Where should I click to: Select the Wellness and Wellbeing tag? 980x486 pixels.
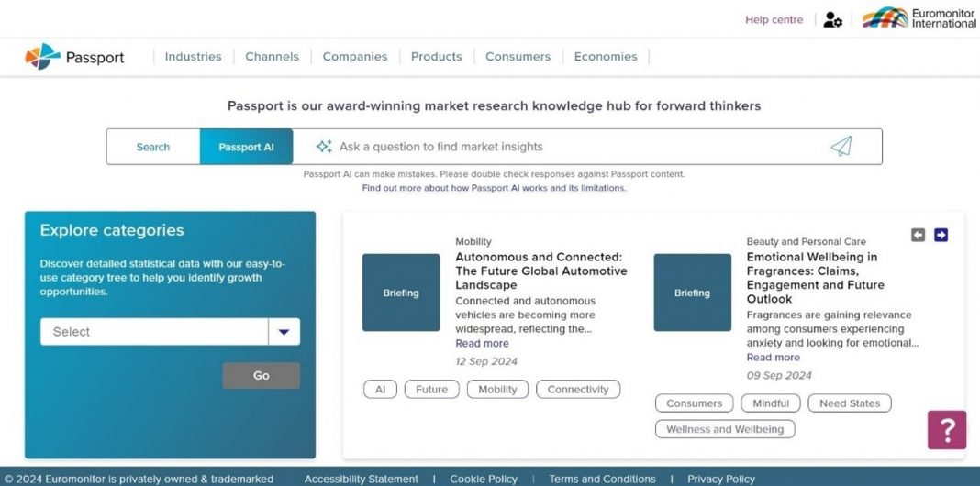coord(725,429)
